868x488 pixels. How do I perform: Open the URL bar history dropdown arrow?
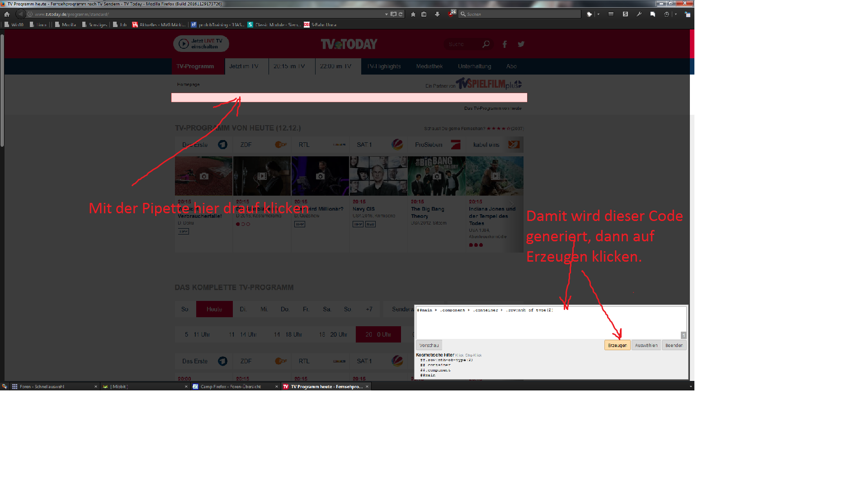(386, 14)
